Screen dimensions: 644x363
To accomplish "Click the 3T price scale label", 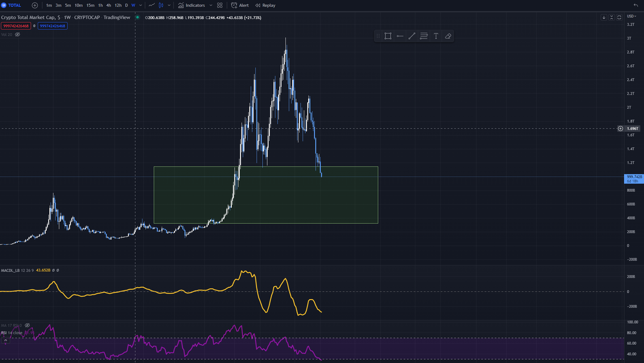I will 629,38.
